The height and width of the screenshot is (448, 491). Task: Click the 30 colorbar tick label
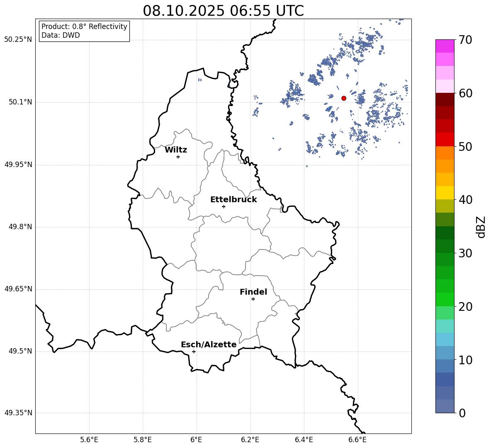[x=466, y=253]
